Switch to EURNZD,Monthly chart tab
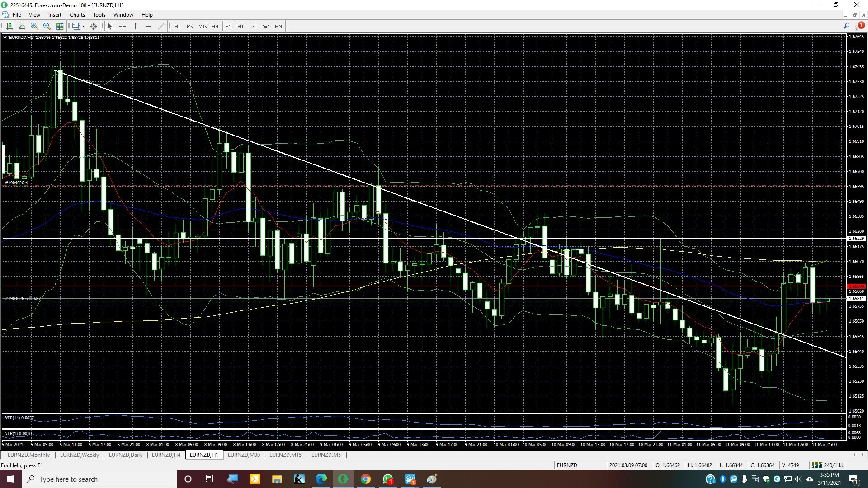 click(28, 455)
